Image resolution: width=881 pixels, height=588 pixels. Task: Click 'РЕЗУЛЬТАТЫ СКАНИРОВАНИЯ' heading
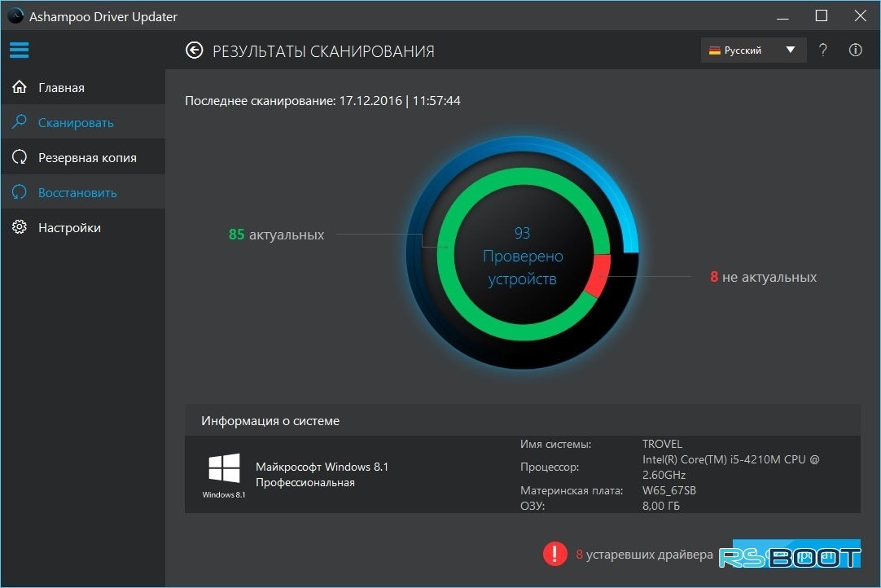(x=323, y=51)
